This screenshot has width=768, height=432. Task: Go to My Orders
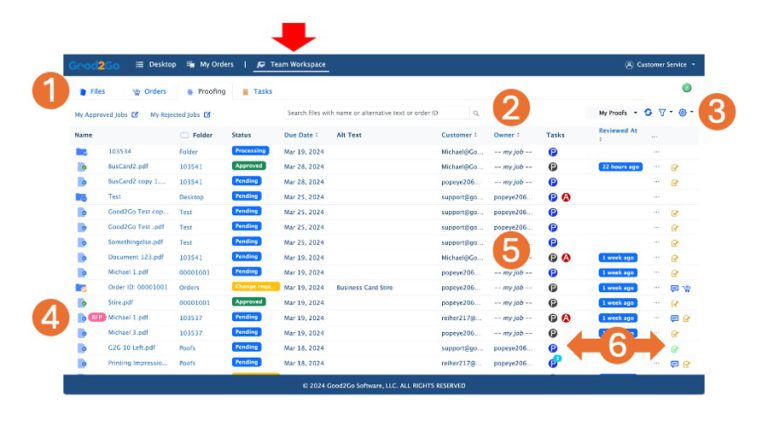(210, 65)
